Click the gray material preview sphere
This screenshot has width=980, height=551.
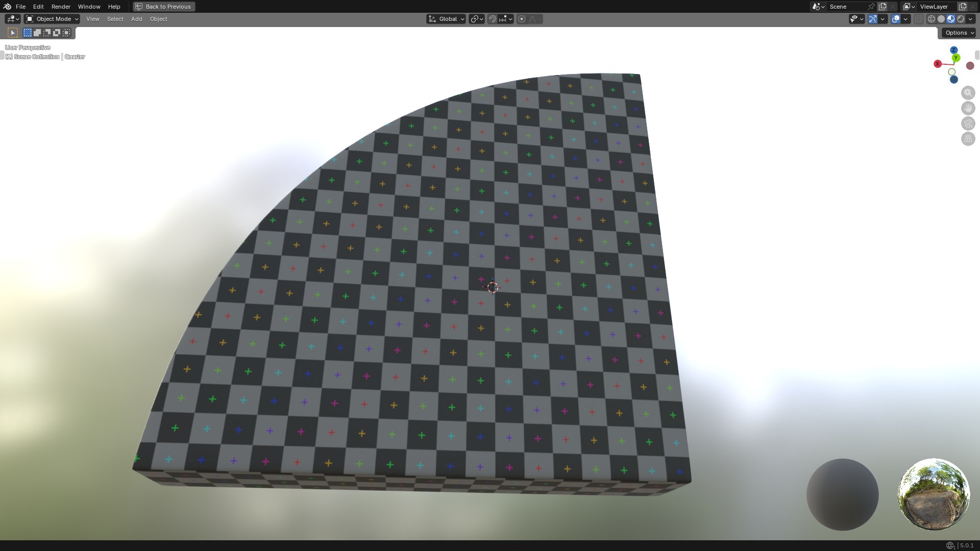[x=842, y=494]
